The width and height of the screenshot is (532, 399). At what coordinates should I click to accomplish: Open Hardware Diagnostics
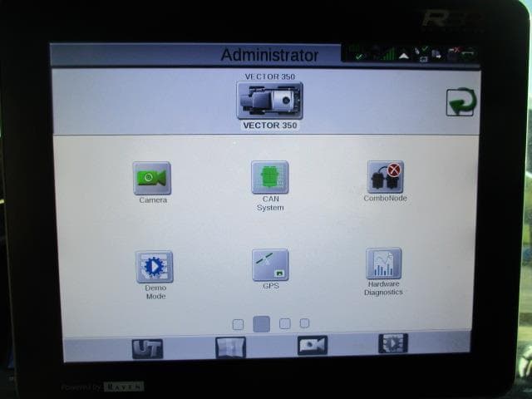(x=384, y=264)
